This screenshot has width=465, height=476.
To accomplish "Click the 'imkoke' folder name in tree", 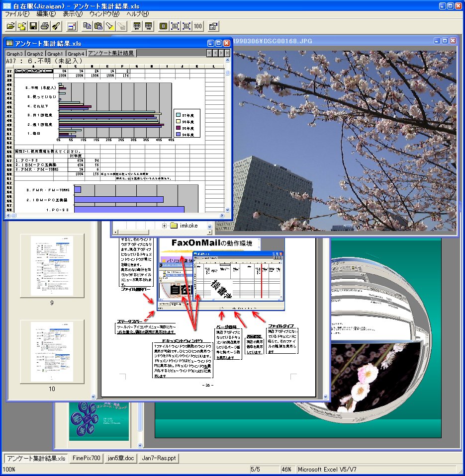I will pyautogui.click(x=189, y=226).
